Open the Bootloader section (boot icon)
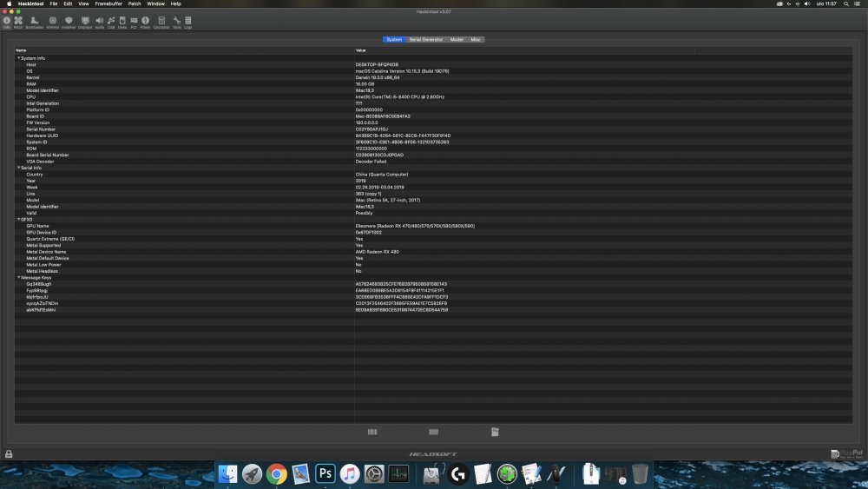The width and height of the screenshot is (868, 489). tap(35, 23)
